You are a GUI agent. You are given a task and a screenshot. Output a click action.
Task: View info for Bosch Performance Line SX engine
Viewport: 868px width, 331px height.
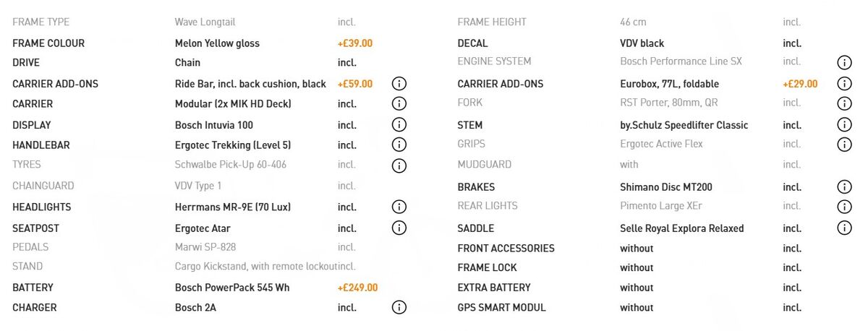click(x=844, y=63)
